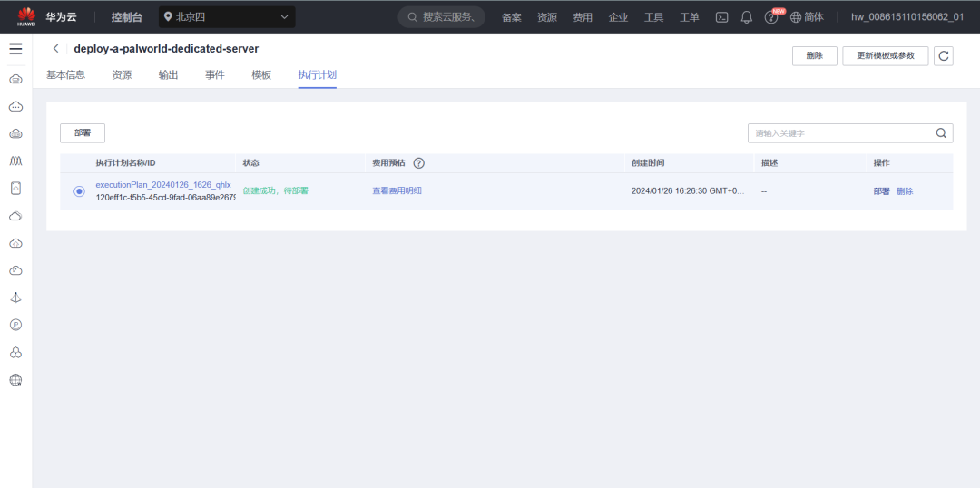Open the 备案 menu in the top bar

click(511, 17)
